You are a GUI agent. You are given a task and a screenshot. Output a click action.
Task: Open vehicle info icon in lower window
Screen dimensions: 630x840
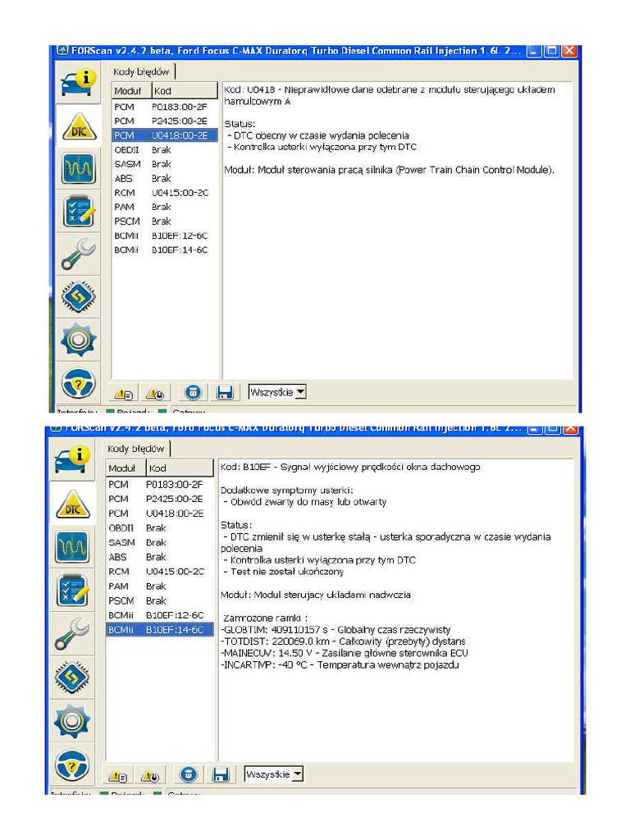72,460
